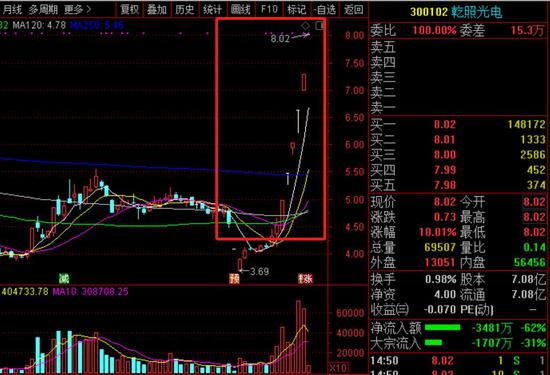Select the 卖三 order book row
This screenshot has width=550, height=375.
coord(458,78)
